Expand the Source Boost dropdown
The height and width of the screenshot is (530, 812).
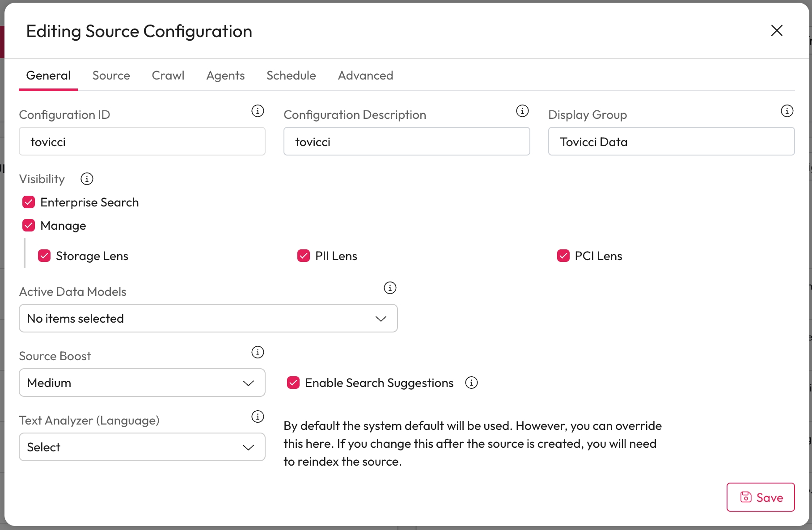point(142,383)
